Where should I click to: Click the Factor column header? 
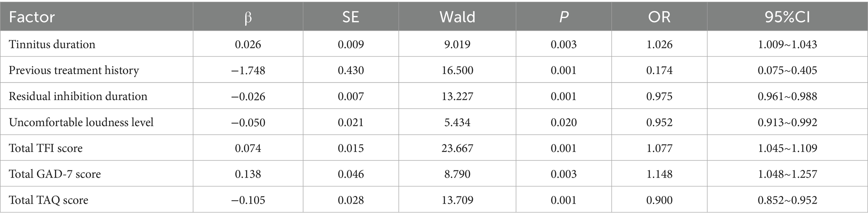(32, 17)
